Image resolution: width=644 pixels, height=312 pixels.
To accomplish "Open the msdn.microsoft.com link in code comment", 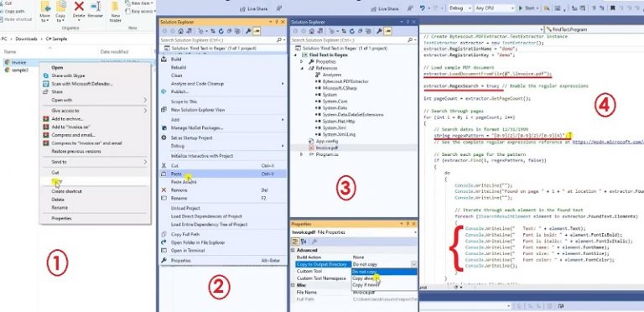I will [x=608, y=142].
